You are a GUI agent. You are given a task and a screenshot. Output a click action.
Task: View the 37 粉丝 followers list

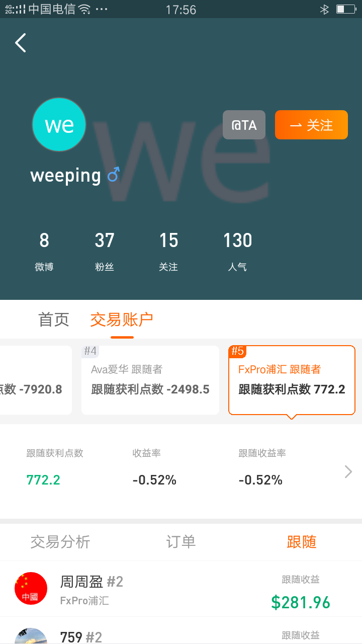(x=105, y=251)
